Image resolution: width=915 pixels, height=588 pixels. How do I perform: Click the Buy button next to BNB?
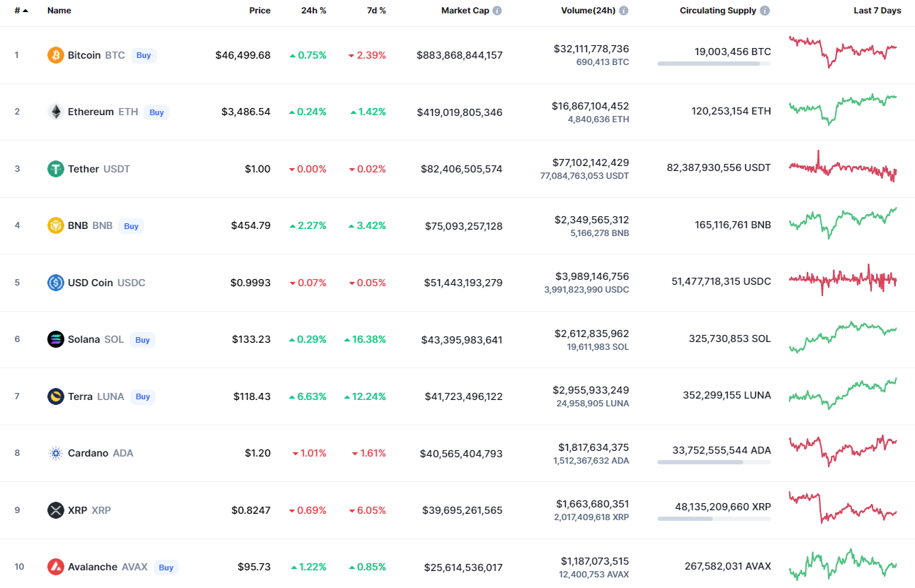coord(131,226)
